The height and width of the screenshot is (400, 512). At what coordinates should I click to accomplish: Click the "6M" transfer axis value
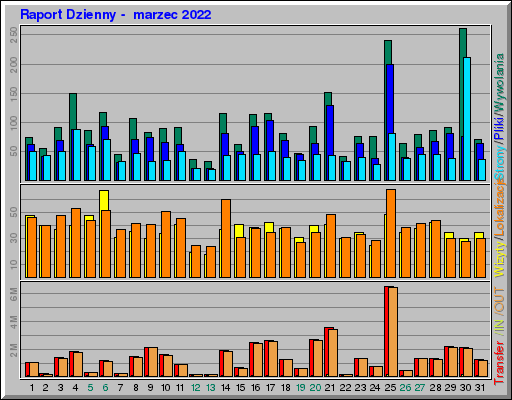(x=14, y=294)
